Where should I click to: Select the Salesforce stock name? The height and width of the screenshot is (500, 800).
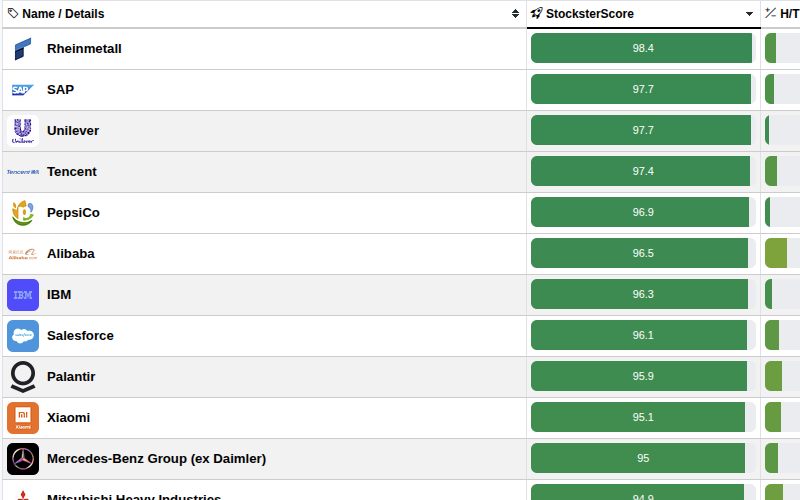(80, 336)
